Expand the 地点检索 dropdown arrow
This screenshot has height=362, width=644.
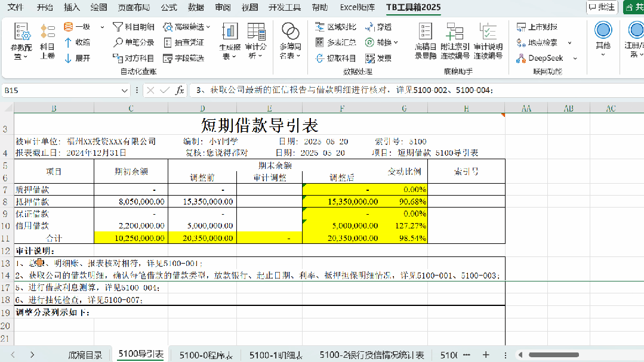(569, 43)
